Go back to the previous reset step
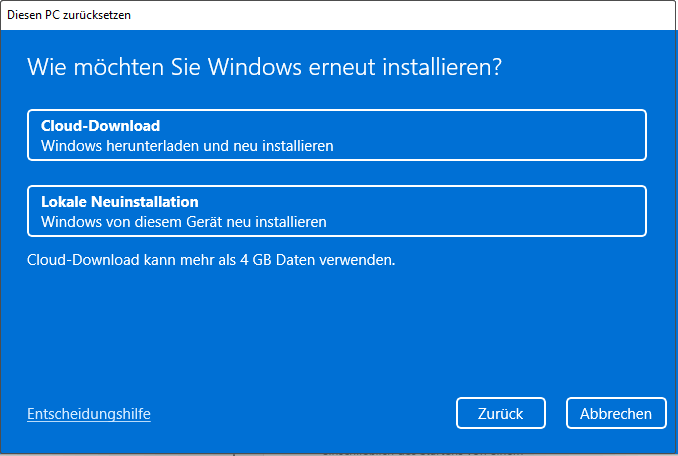This screenshot has height=456, width=678. point(501,413)
